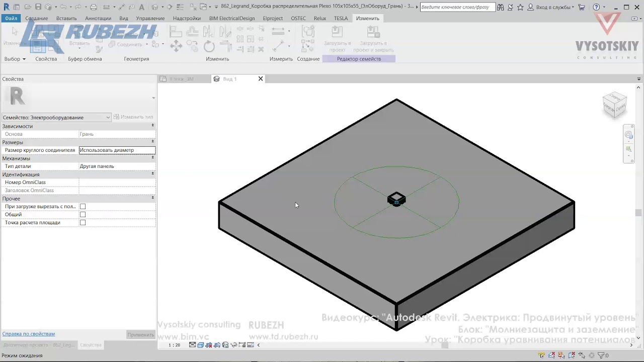Expand the 'Выбор' panel dropdown
The image size is (644, 362).
15,59
